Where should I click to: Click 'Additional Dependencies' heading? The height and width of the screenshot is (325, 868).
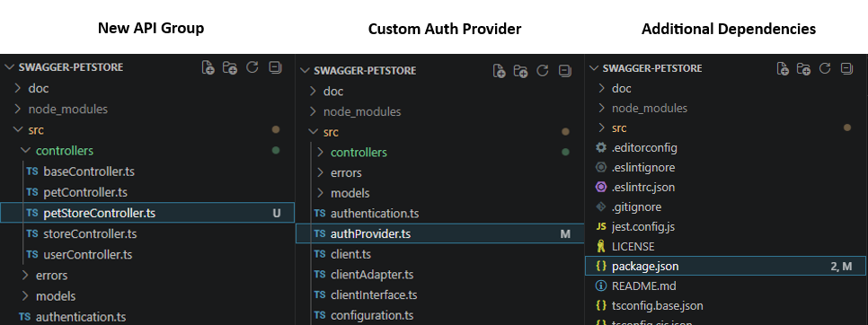(x=729, y=29)
